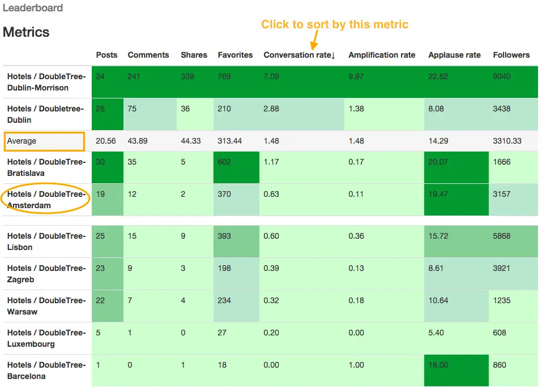The image size is (542, 392).
Task: Click the highlighted Average row label
Action: point(22,141)
